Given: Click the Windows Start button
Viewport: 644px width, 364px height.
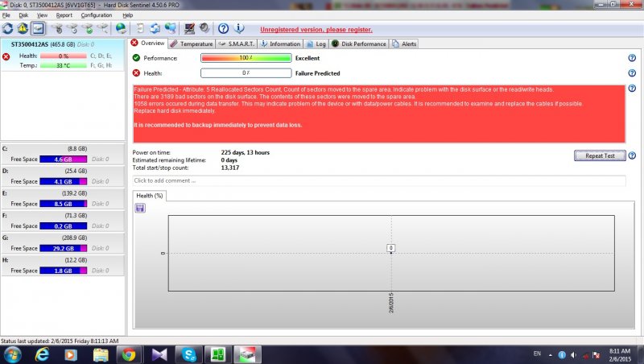Looking at the screenshot, I should pos(12,354).
